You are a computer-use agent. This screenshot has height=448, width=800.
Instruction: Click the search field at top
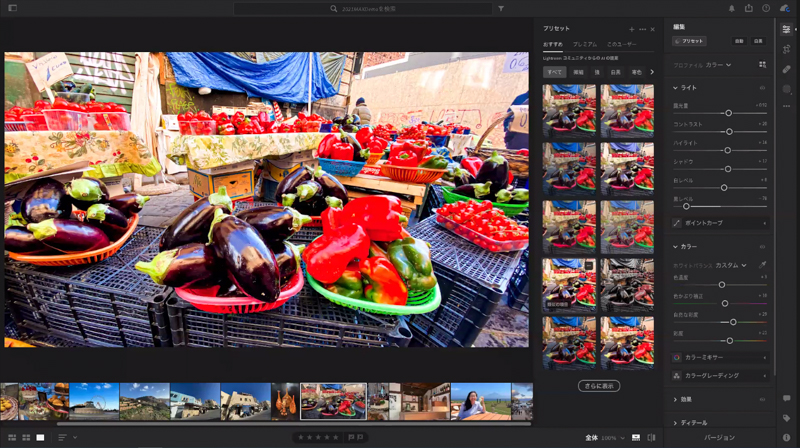click(x=362, y=9)
